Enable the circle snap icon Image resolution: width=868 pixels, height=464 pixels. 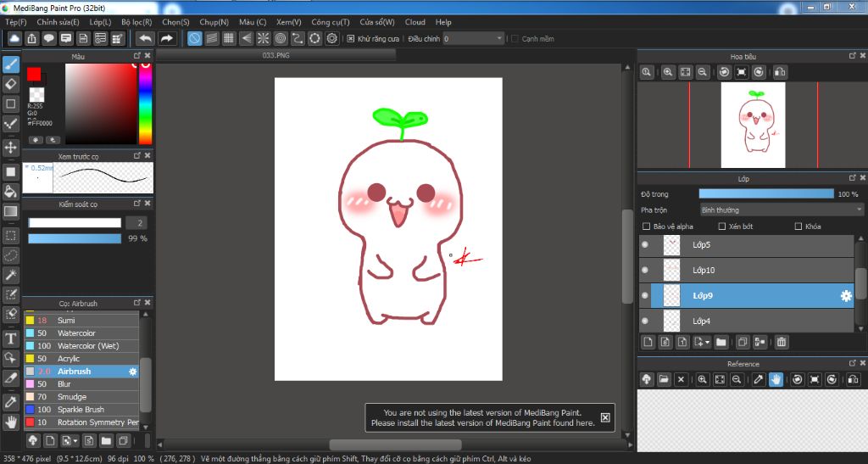point(281,38)
